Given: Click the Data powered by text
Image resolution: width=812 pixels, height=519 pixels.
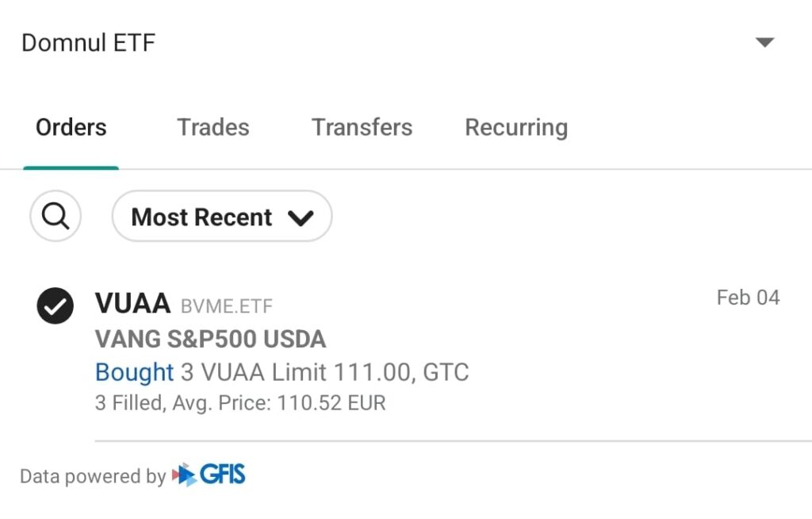Looking at the screenshot, I should pos(92,476).
